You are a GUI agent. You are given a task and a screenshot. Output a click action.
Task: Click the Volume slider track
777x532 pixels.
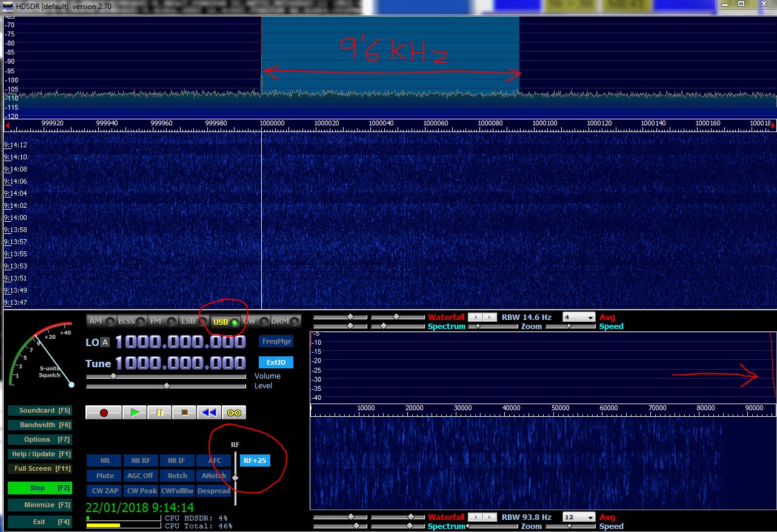166,376
